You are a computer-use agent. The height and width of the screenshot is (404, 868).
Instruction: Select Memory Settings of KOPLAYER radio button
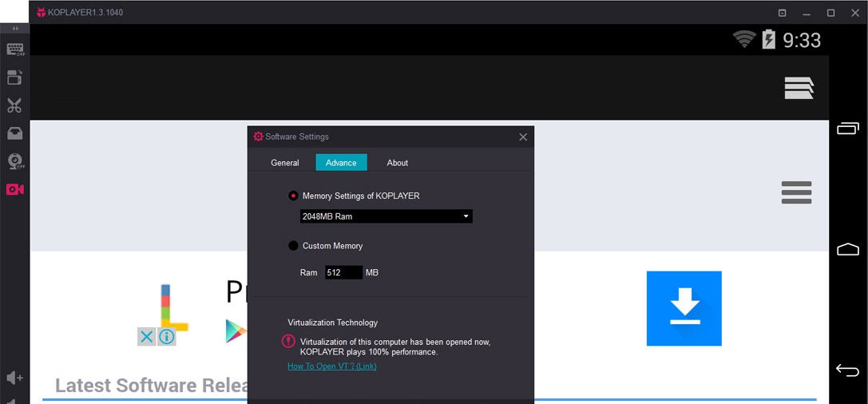pos(293,196)
